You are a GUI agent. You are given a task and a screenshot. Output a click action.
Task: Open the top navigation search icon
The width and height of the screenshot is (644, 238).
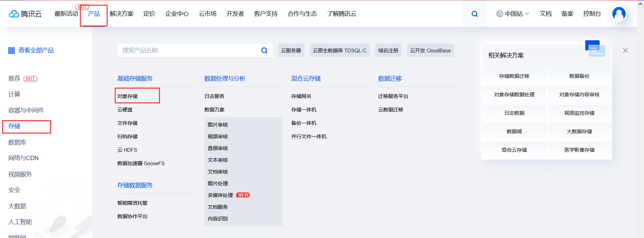tap(475, 14)
